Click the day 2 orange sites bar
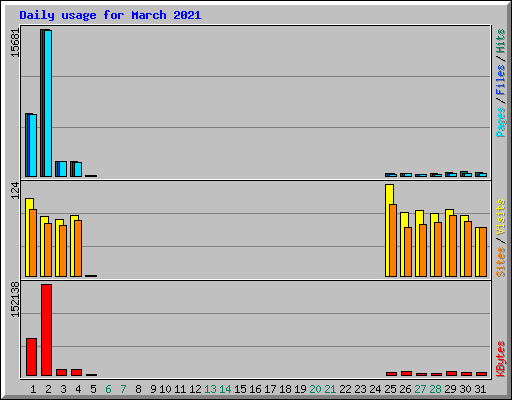This screenshot has height=400, width=512. click(48, 250)
